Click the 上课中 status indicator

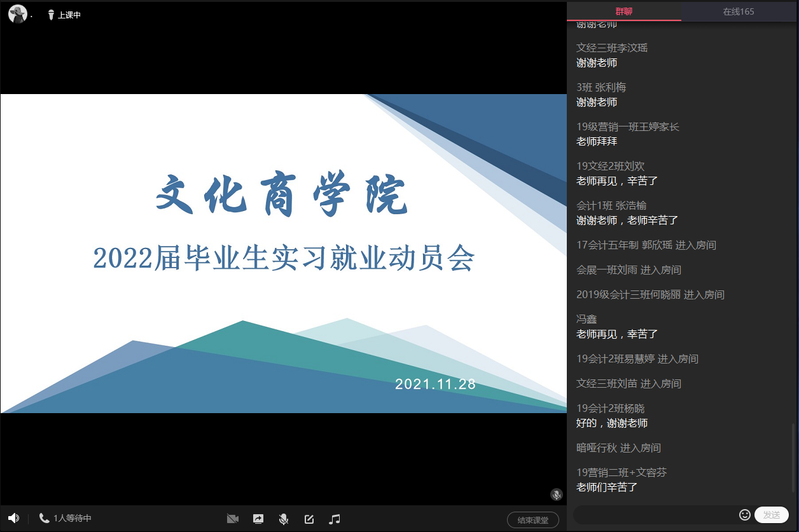tap(64, 15)
